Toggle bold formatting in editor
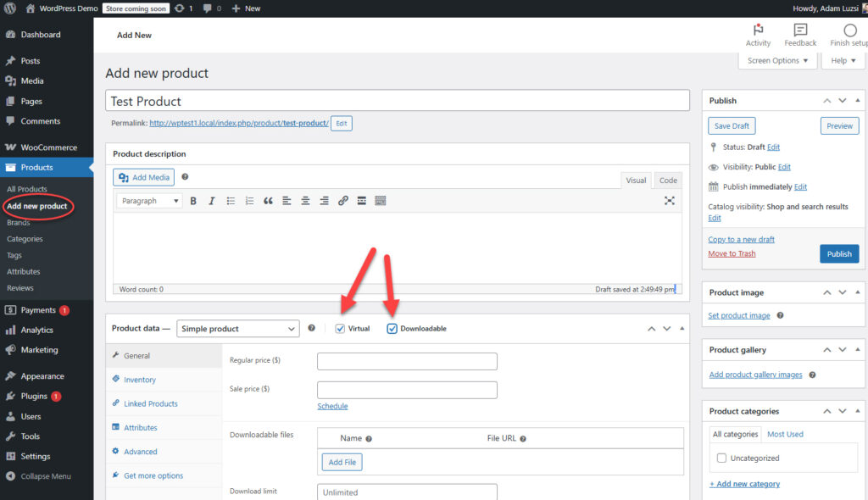The height and width of the screenshot is (500, 868). coord(193,201)
